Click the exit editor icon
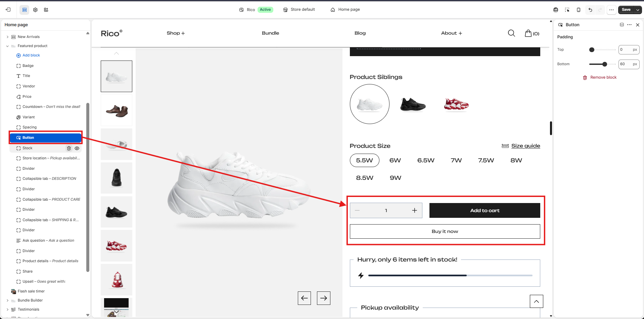This screenshot has width=644, height=319. 8,10
